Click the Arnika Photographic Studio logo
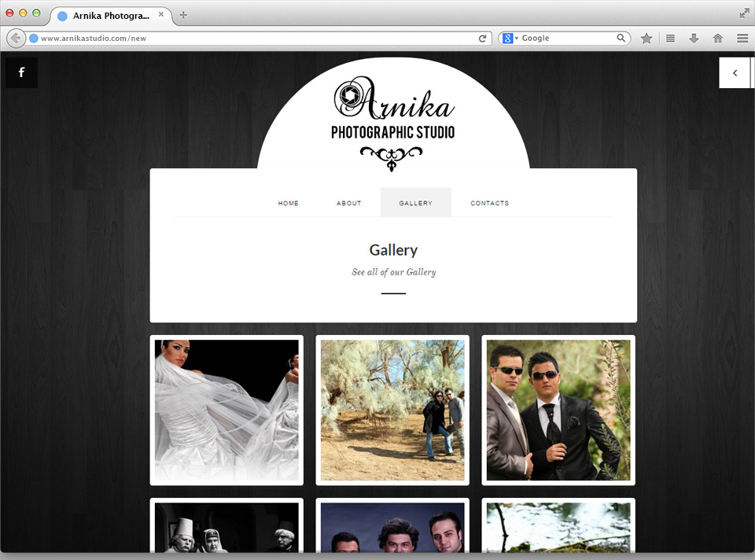 (x=393, y=123)
